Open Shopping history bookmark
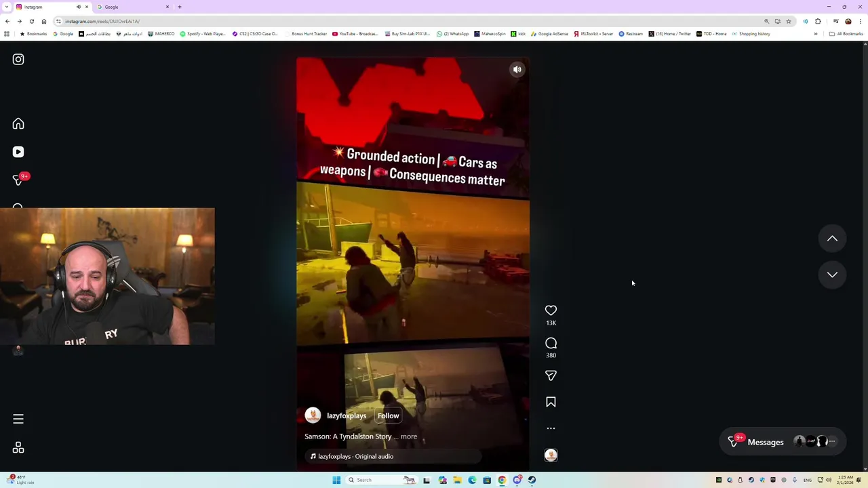The width and height of the screenshot is (868, 488). pyautogui.click(x=751, y=34)
